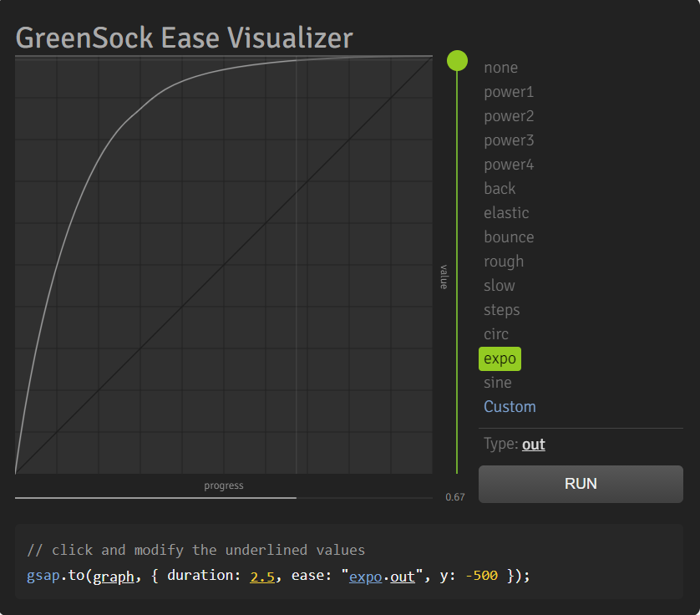Click the highlighted expo ease
Image resolution: width=700 pixels, height=615 pixels.
click(x=500, y=358)
